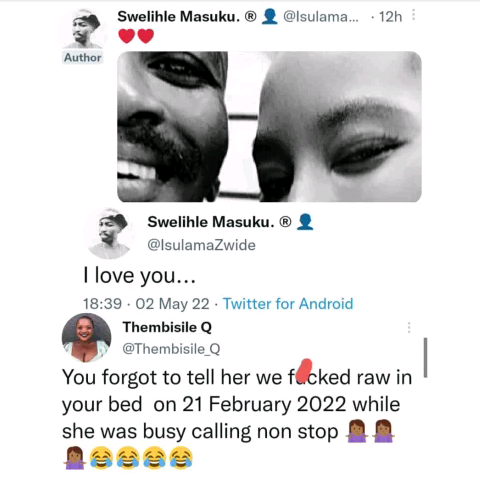The width and height of the screenshot is (480, 486).
Task: Open the black and white couple photo
Action: 269,127
